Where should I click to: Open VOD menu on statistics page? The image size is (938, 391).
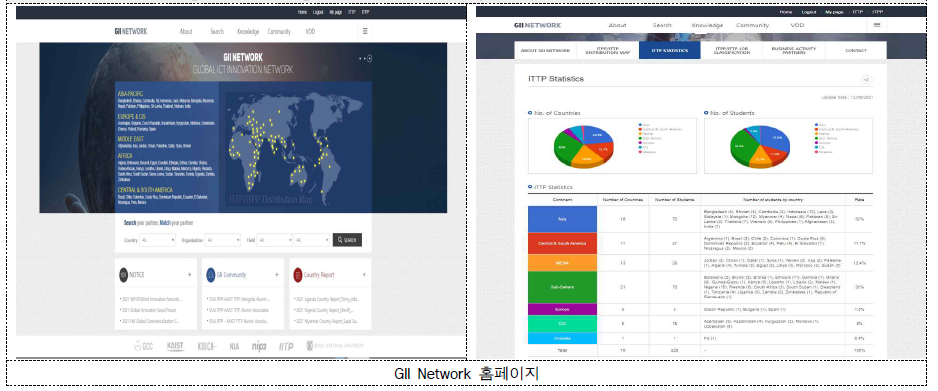click(797, 25)
